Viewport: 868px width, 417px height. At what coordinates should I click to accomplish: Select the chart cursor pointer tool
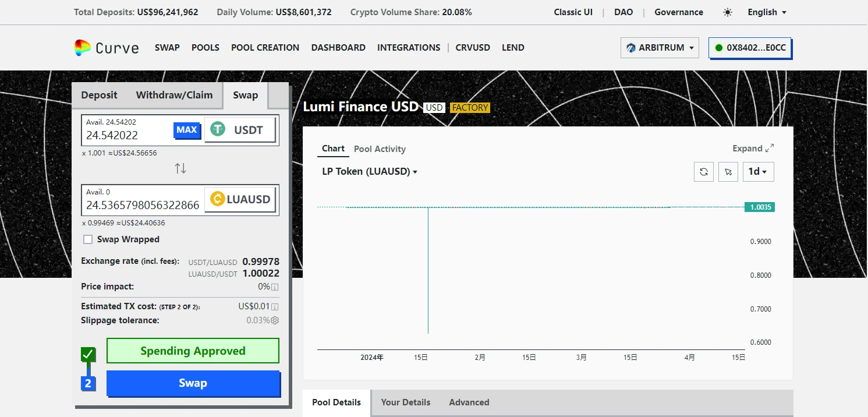pyautogui.click(x=728, y=172)
